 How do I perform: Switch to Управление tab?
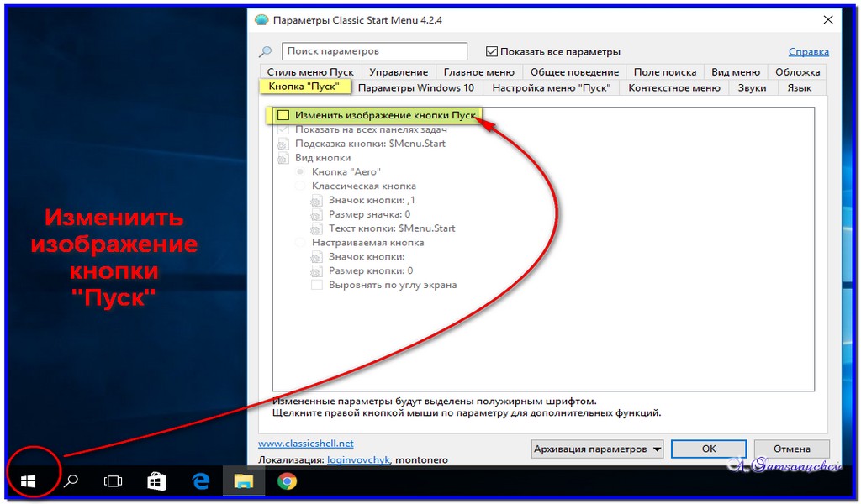[x=399, y=72]
